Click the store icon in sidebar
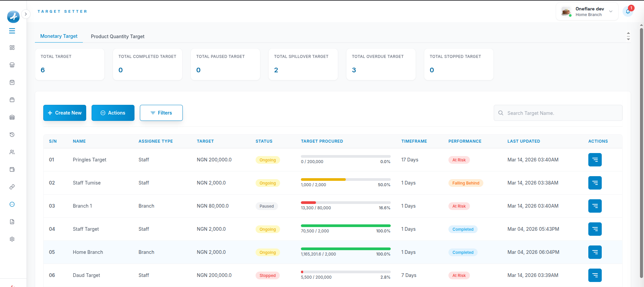Screen dimensions: 644x287 tap(12, 65)
